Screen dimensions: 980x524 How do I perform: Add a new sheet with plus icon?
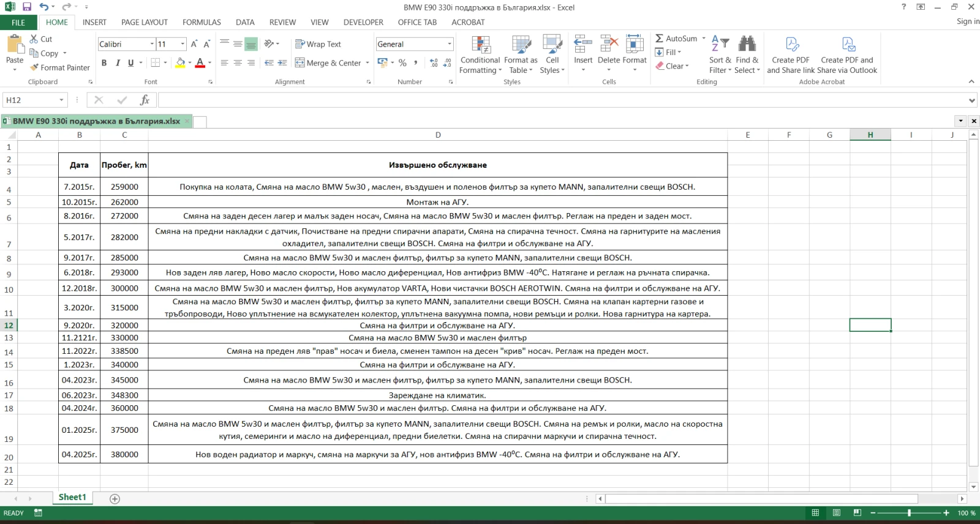coord(115,499)
